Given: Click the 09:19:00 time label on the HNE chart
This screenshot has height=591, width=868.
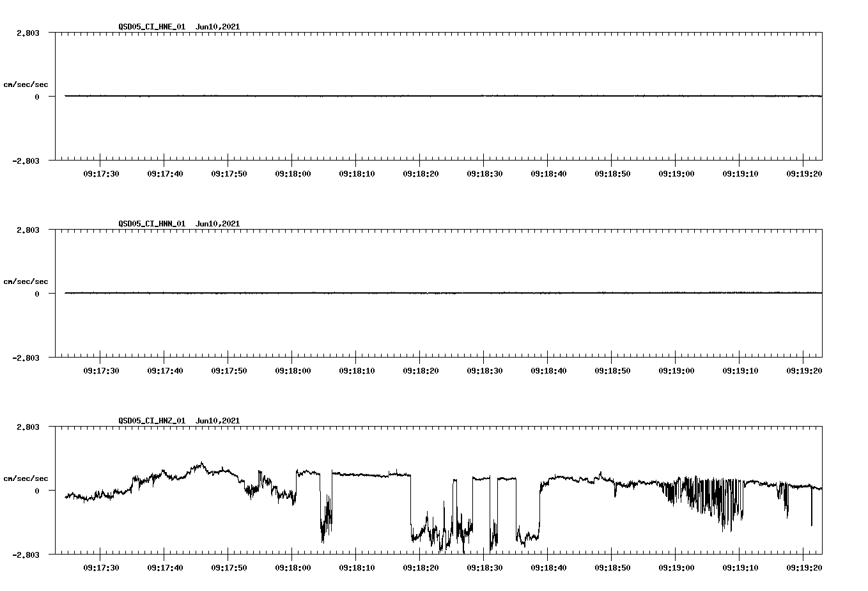Looking at the screenshot, I should pyautogui.click(x=676, y=174).
